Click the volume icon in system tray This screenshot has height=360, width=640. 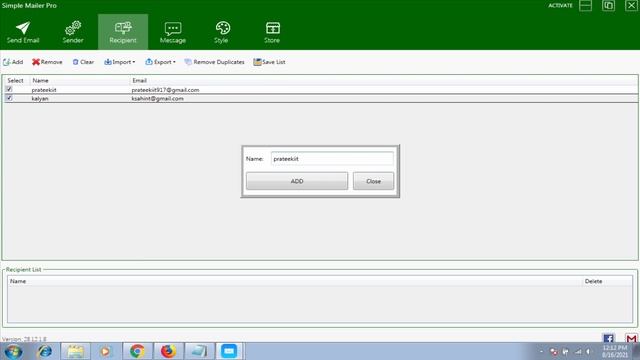(x=588, y=351)
